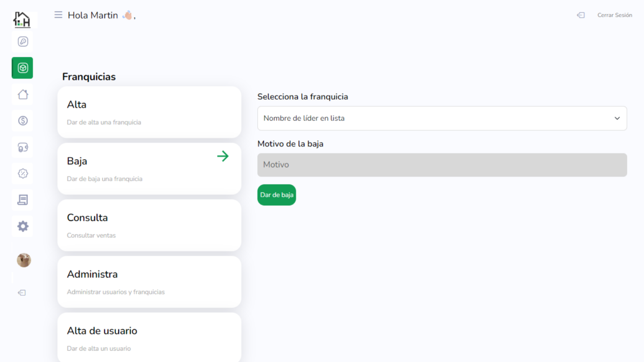Click the 'Cerrar Sesión' link
Viewport: 644px width, 362px height.
click(x=614, y=15)
